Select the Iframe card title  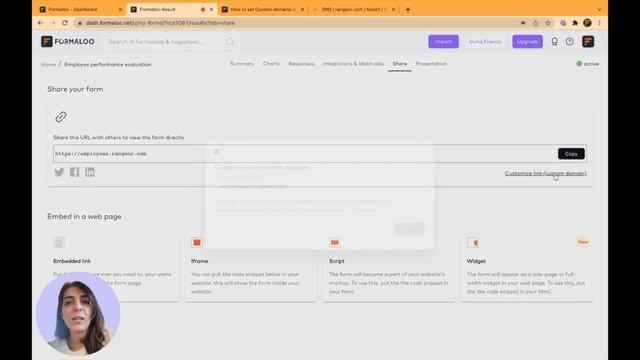(x=200, y=261)
